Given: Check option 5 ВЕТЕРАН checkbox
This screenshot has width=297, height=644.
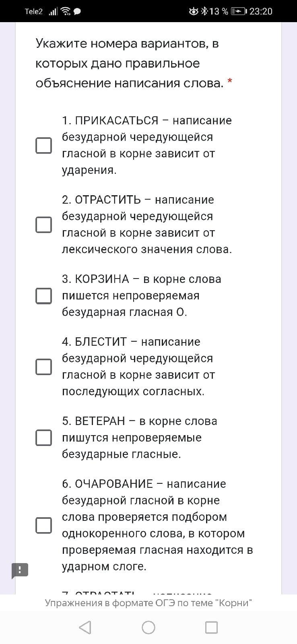Looking at the screenshot, I should [44, 438].
